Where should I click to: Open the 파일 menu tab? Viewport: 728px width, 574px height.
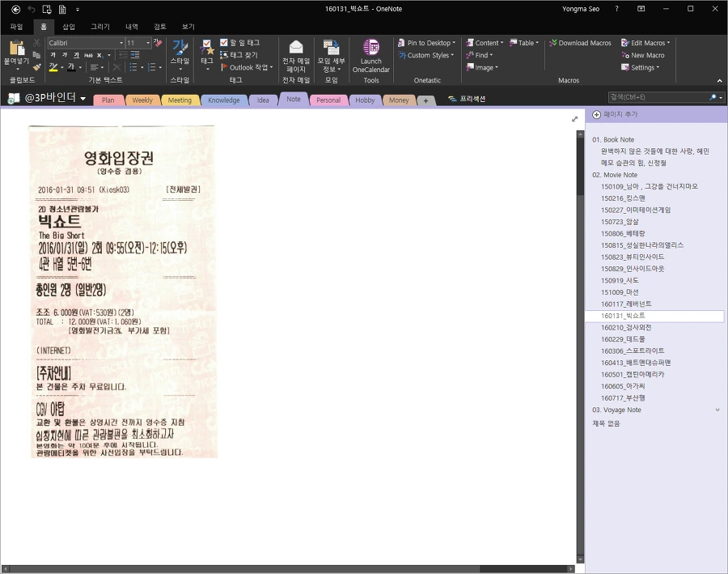17,27
